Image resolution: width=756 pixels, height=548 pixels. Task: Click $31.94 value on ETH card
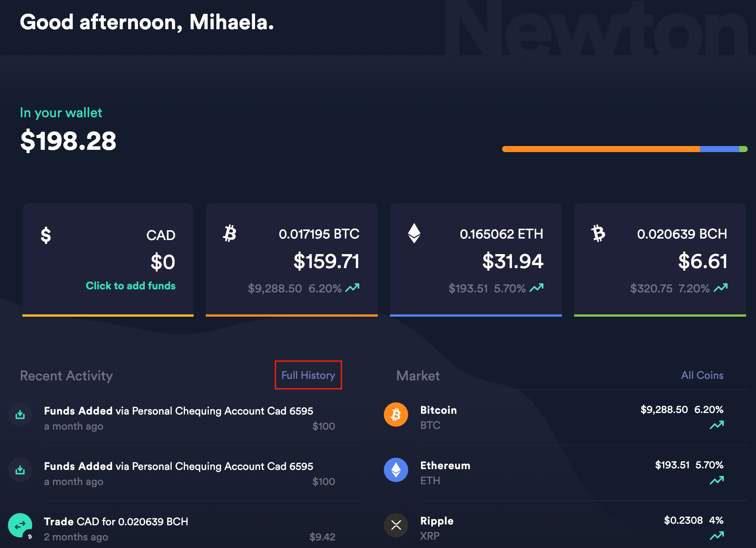pos(513,261)
